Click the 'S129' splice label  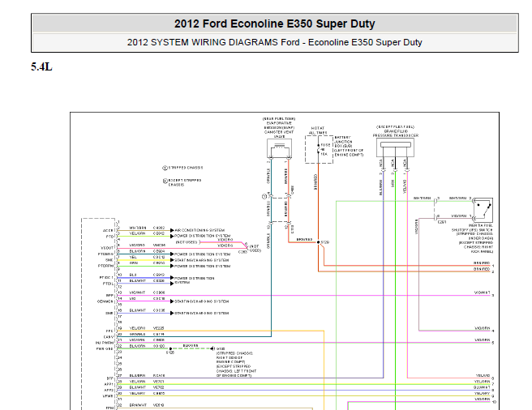325,242
